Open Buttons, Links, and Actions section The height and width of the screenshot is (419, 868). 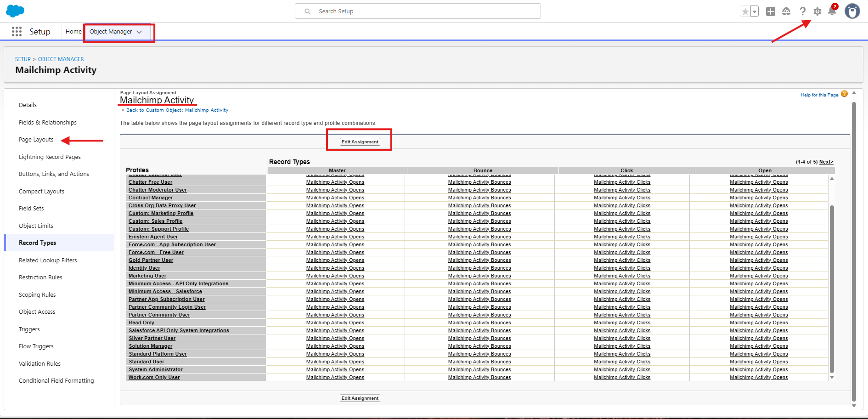[54, 174]
